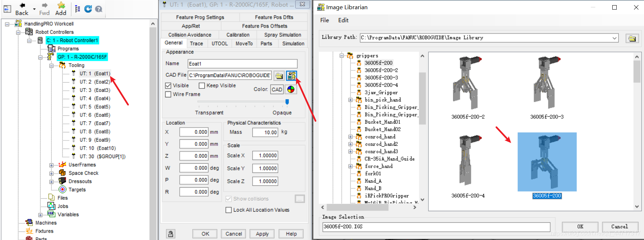Open the File menu in Image Librarian
Screen dimensions: 644x240
(324, 20)
